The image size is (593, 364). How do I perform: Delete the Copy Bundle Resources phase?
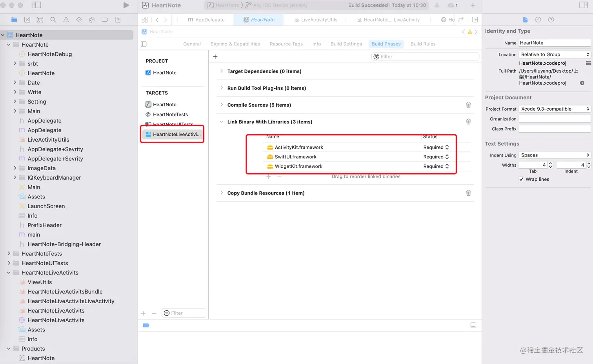468,193
